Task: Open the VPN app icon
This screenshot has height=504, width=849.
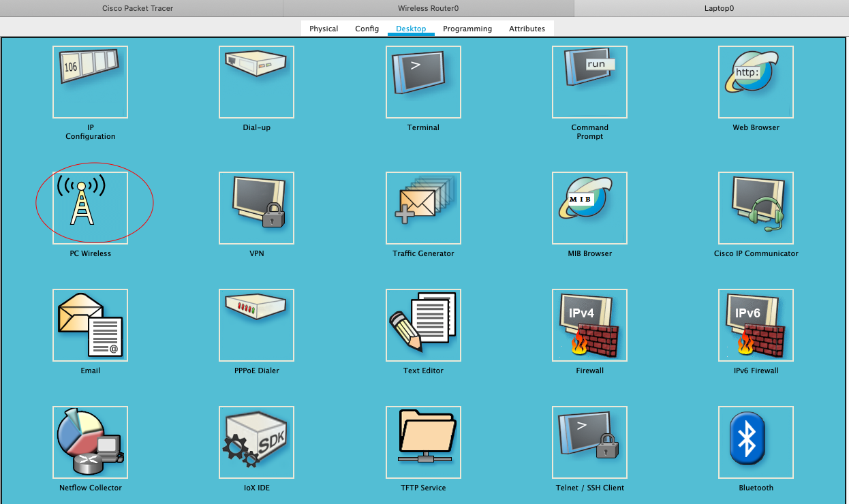Action: tap(256, 208)
